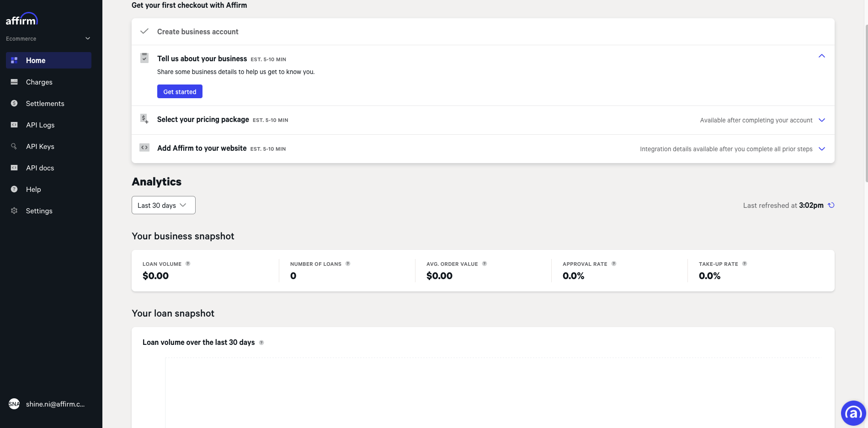Collapse the Tell us about your business section

821,56
